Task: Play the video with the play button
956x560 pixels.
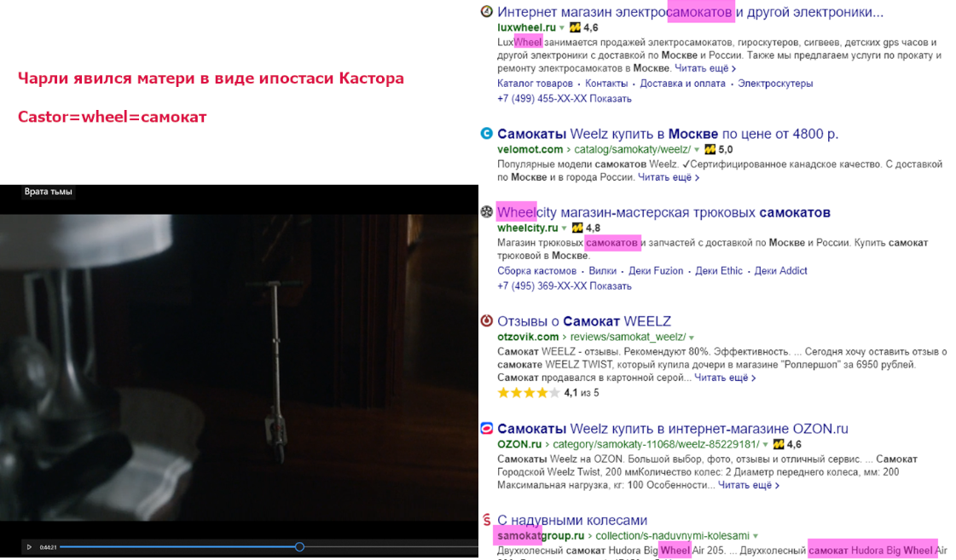Action: tap(29, 547)
